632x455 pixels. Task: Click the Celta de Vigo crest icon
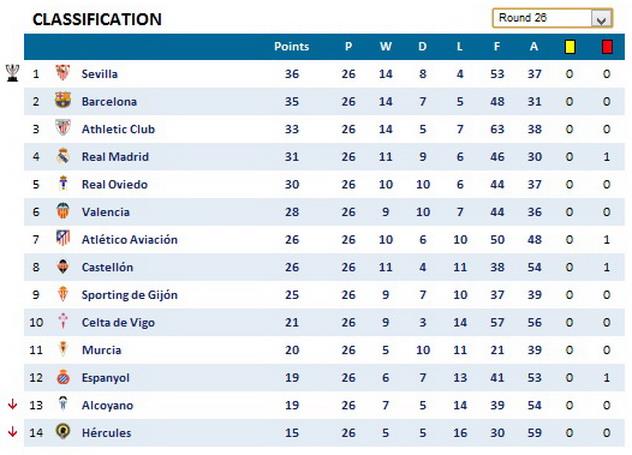click(63, 322)
